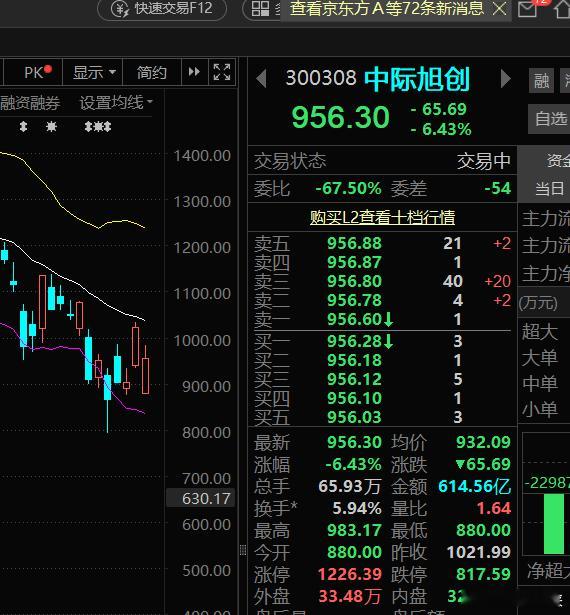Go to next stock arrow
The height and width of the screenshot is (615, 570).
coord(505,79)
